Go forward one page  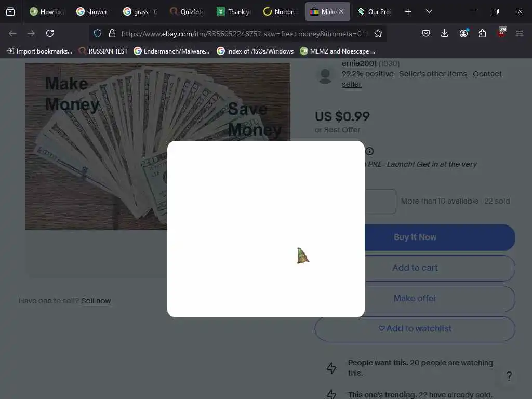[x=31, y=33]
